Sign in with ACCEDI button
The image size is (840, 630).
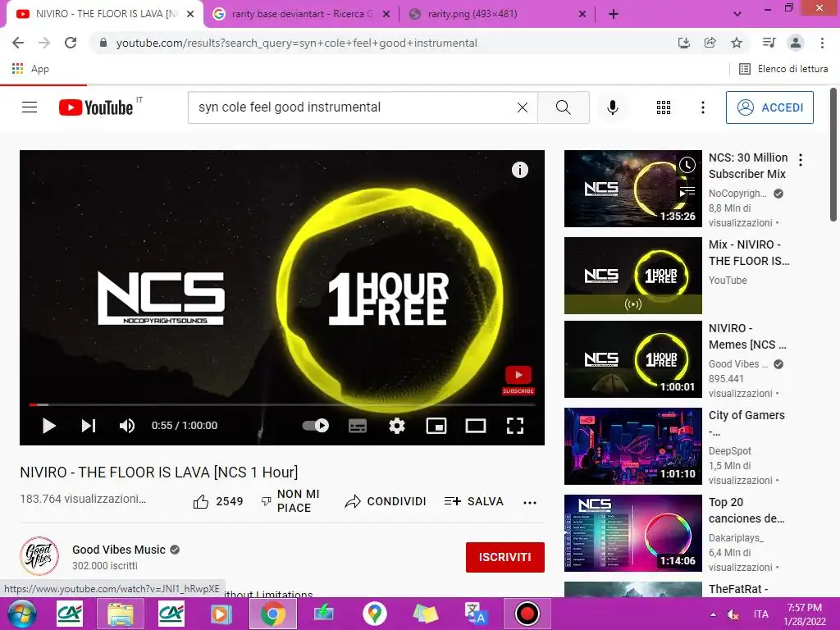pyautogui.click(x=769, y=107)
